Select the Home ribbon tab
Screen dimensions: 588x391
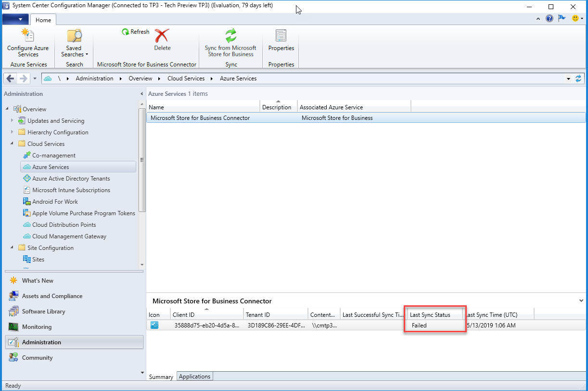[43, 20]
